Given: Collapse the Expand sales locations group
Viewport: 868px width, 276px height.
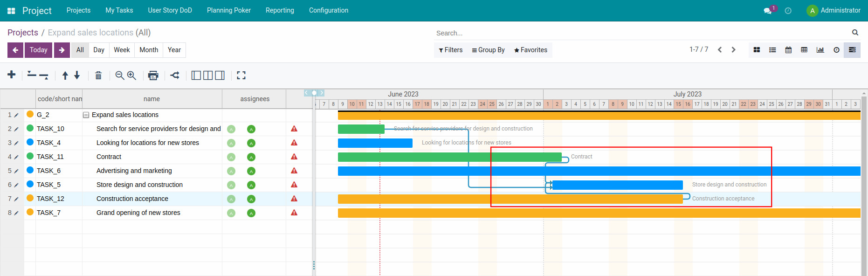Looking at the screenshot, I should point(86,115).
